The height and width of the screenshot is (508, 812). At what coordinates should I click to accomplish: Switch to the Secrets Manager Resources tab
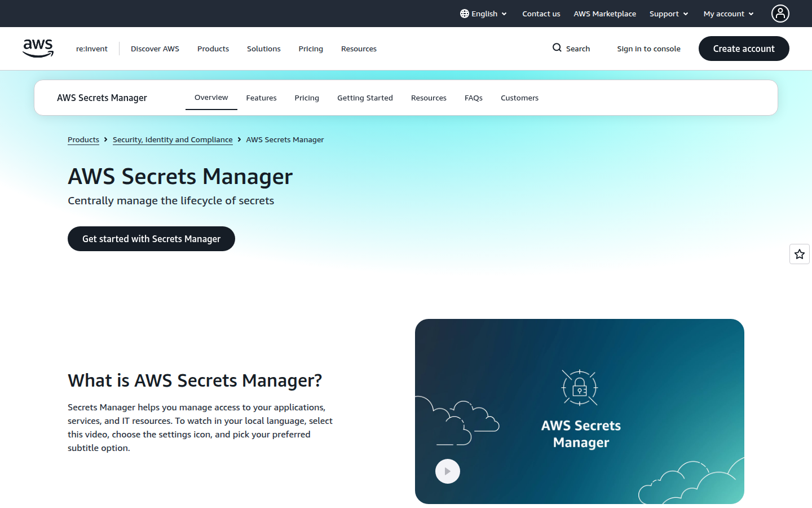pyautogui.click(x=429, y=98)
